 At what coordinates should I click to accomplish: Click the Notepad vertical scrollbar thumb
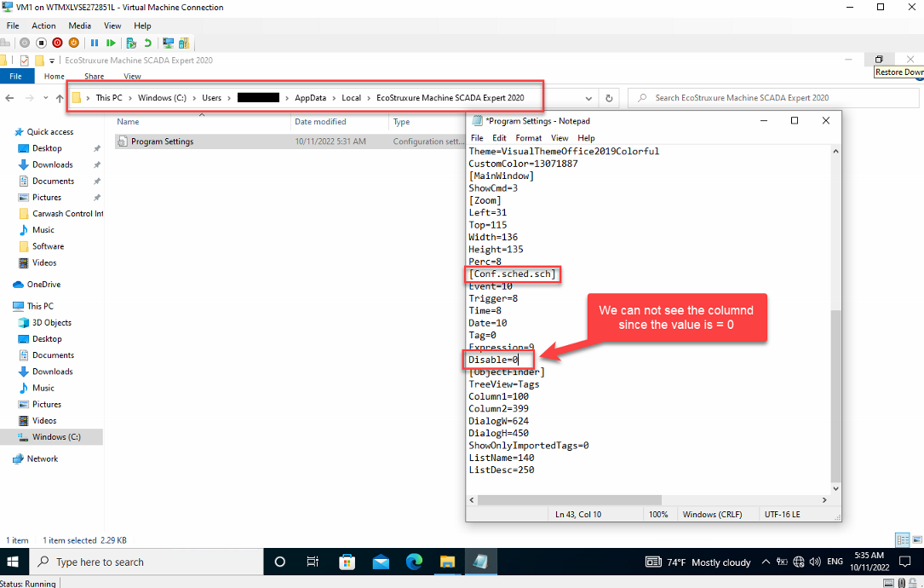pos(835,396)
